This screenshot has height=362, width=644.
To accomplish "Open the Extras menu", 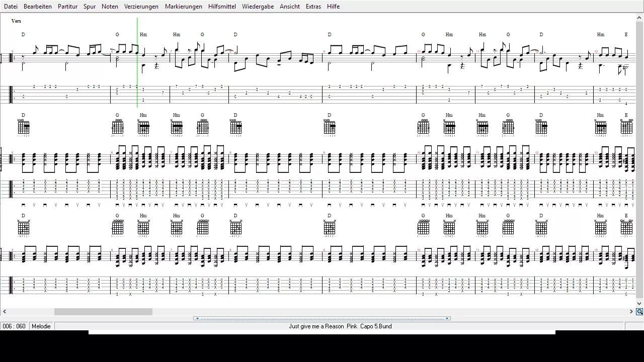I will coord(313,7).
